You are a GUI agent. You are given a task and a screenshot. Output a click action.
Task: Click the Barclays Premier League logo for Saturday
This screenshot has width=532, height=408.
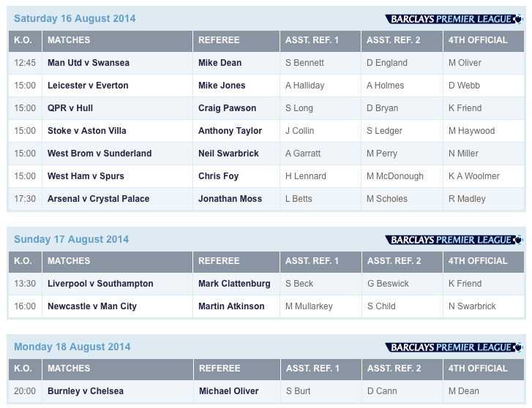point(454,19)
